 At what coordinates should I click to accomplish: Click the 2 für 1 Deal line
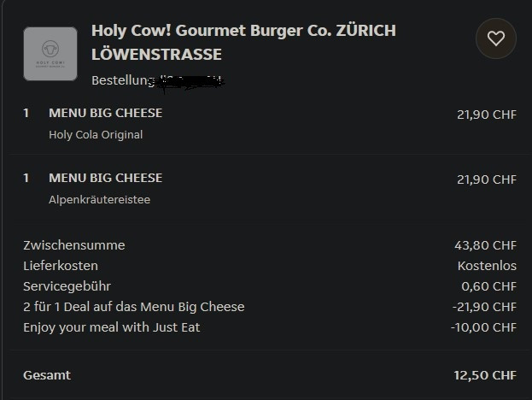(134, 307)
